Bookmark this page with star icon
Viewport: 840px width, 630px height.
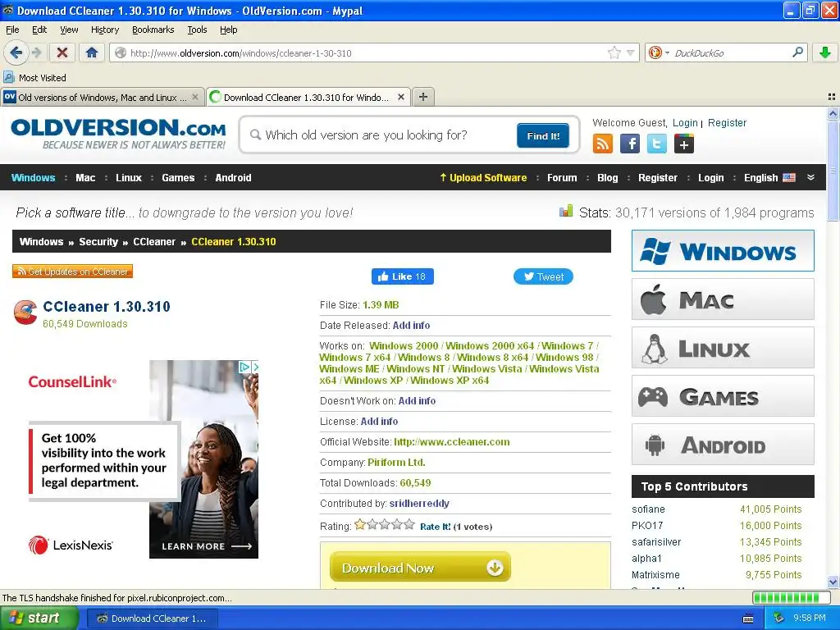pyautogui.click(x=614, y=52)
